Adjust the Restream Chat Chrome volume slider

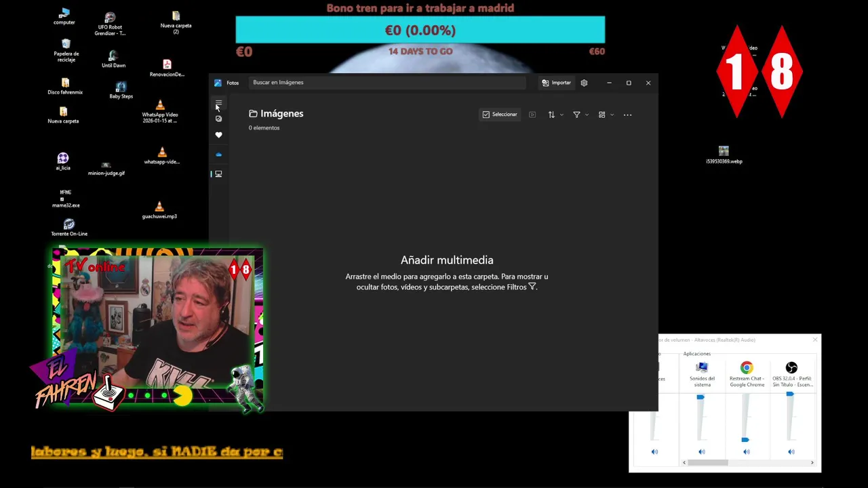tap(745, 439)
